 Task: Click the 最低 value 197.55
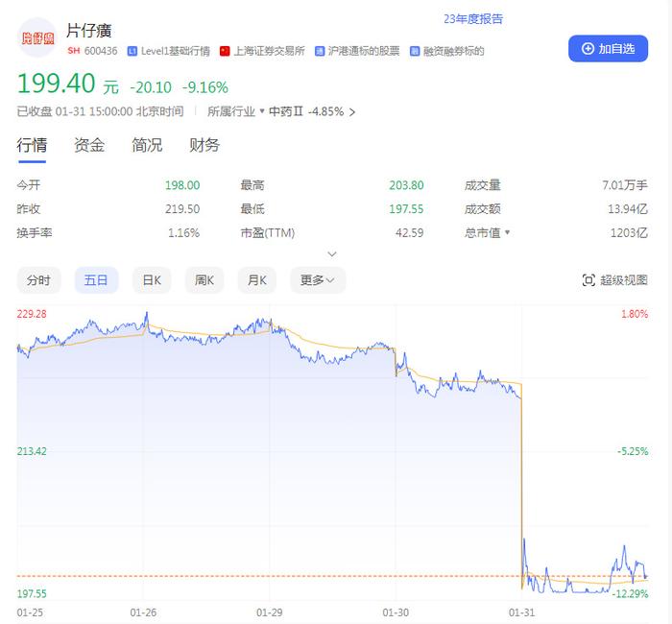pyautogui.click(x=406, y=209)
